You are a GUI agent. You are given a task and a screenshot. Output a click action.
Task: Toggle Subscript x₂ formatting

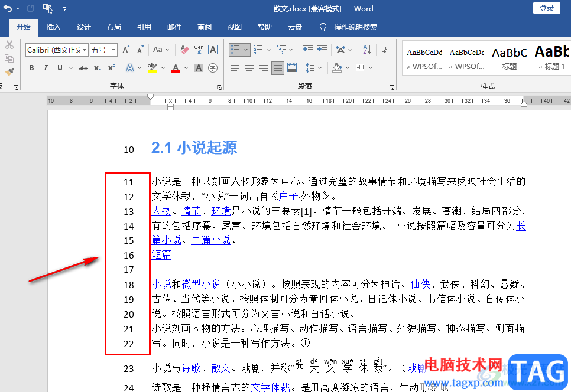[98, 68]
